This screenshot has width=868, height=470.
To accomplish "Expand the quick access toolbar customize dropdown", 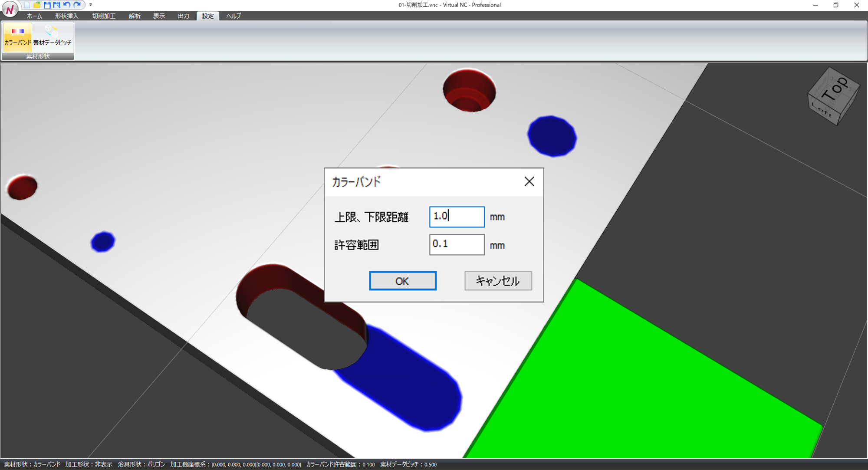I will [91, 5].
